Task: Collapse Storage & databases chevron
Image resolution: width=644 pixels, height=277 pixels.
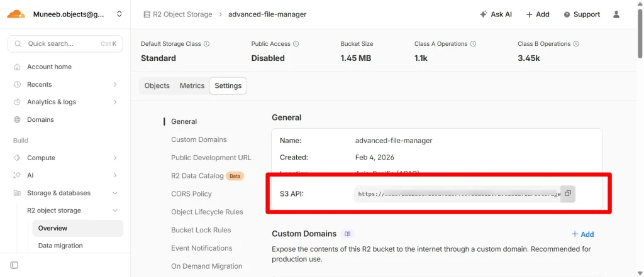Action: point(115,193)
